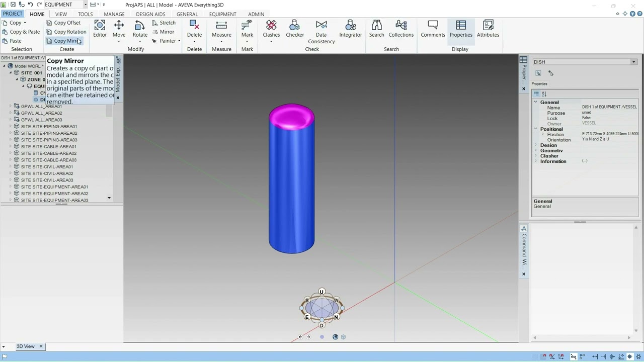This screenshot has height=362, width=644.
Task: Close the Properties side panel
Action: pos(523,89)
